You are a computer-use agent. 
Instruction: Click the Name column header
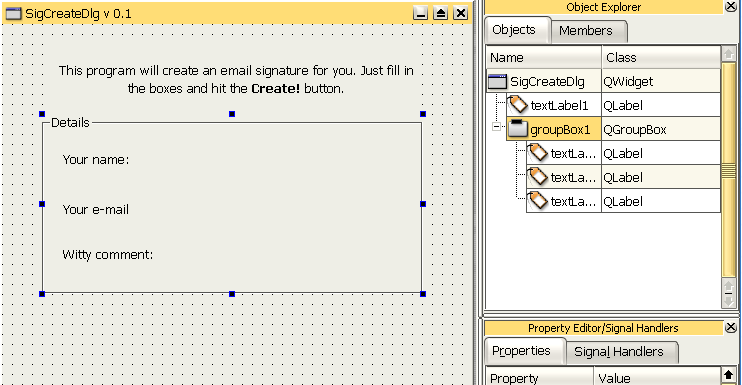tap(543, 58)
